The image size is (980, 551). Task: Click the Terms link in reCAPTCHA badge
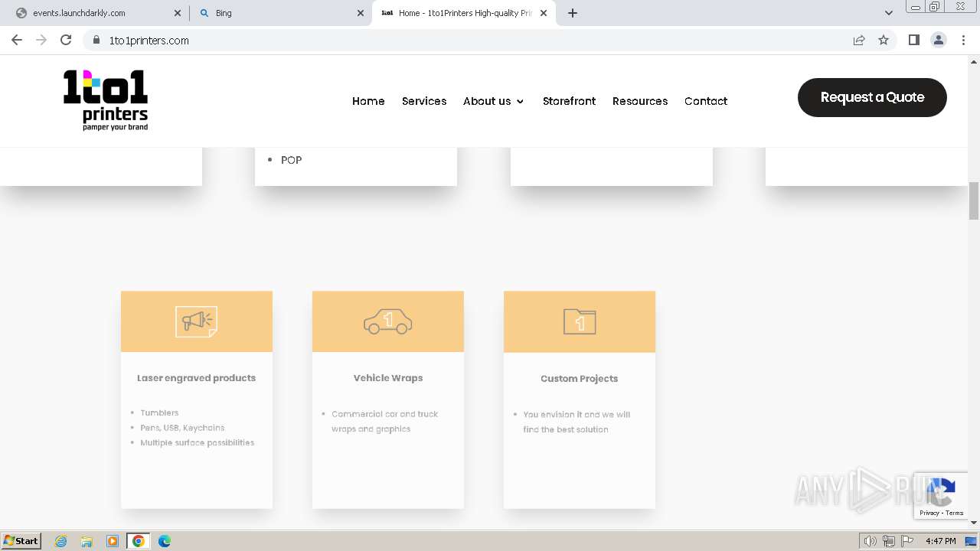click(x=954, y=513)
